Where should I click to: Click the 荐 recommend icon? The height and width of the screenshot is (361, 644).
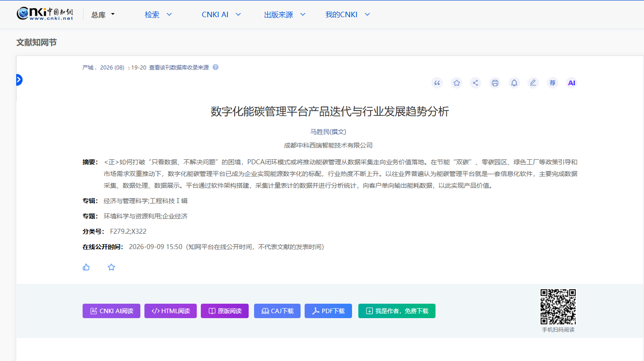click(552, 83)
